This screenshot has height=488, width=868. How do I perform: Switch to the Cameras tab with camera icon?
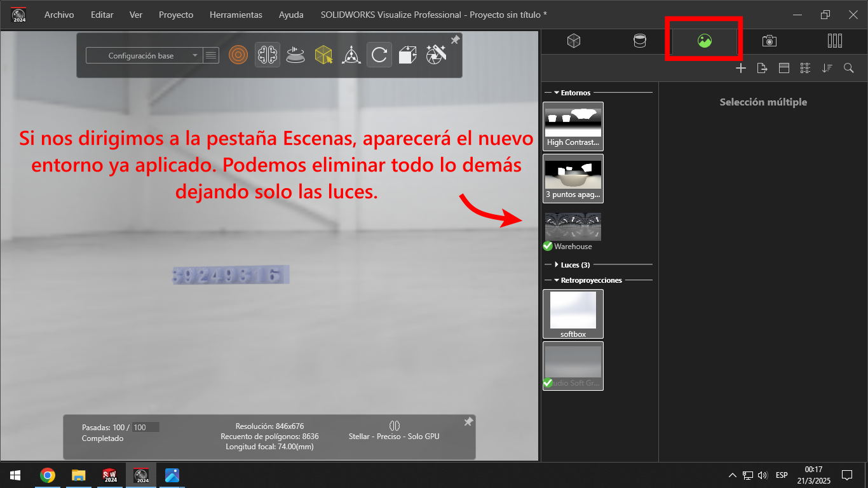click(x=769, y=41)
